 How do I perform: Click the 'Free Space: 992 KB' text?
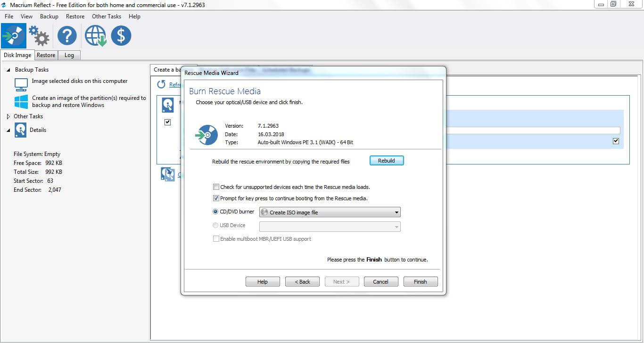pyautogui.click(x=38, y=163)
